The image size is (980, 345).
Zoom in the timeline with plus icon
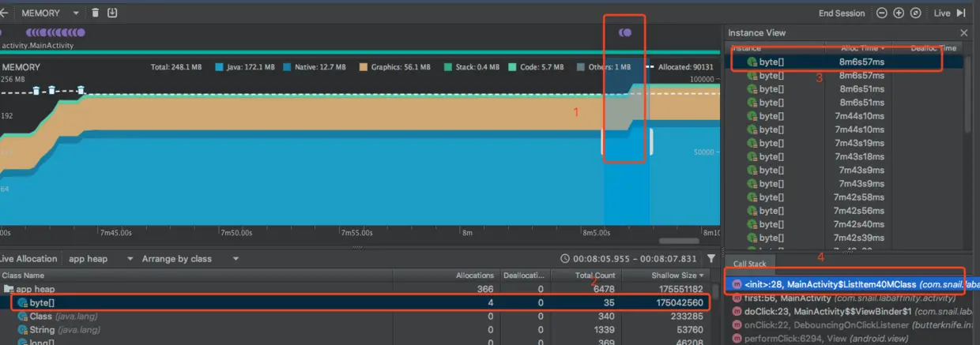tap(899, 13)
